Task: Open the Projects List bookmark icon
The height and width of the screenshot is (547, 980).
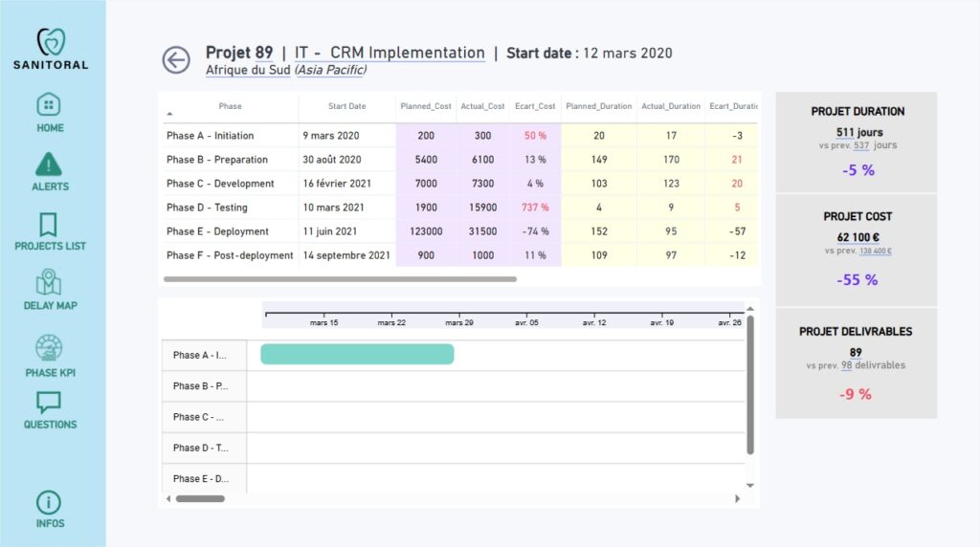Action: 48,224
